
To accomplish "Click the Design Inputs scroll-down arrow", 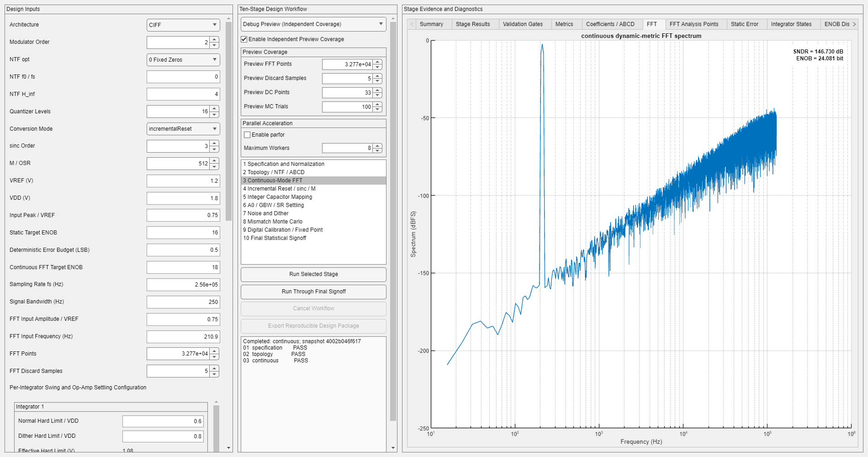I will pos(229,448).
